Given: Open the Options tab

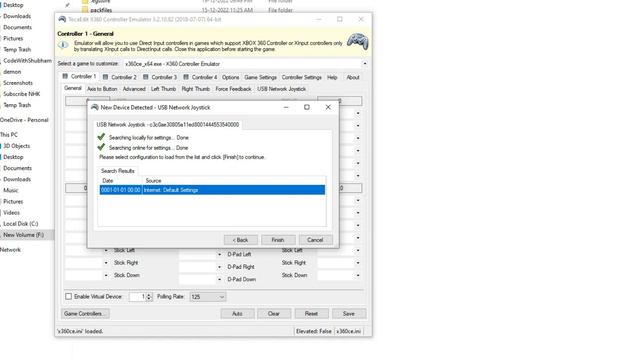Looking at the screenshot, I should point(231,77).
